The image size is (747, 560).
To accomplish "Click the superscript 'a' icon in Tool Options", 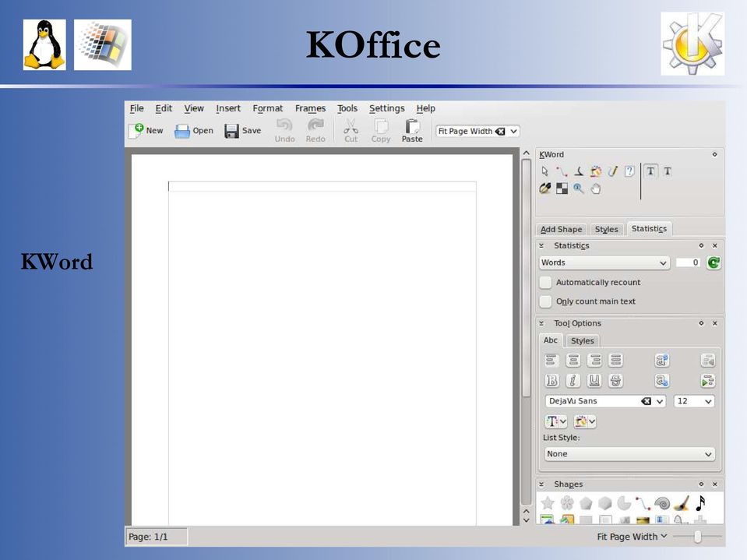I will click(662, 361).
